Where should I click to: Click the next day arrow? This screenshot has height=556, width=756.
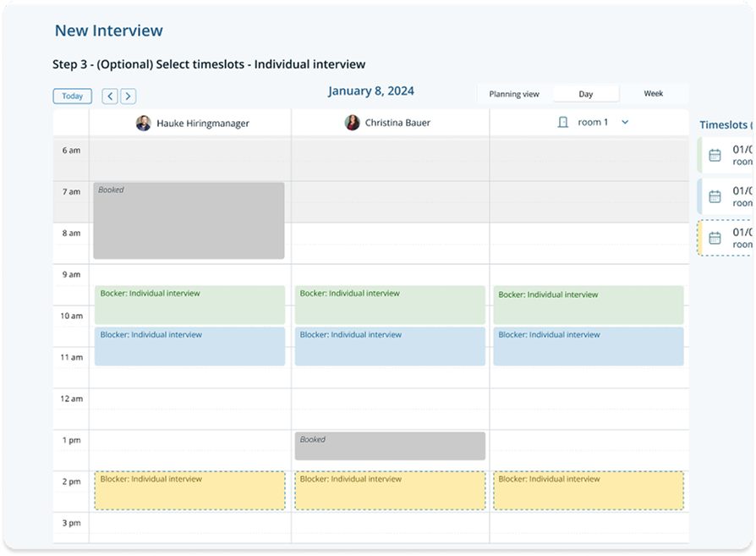(x=128, y=96)
